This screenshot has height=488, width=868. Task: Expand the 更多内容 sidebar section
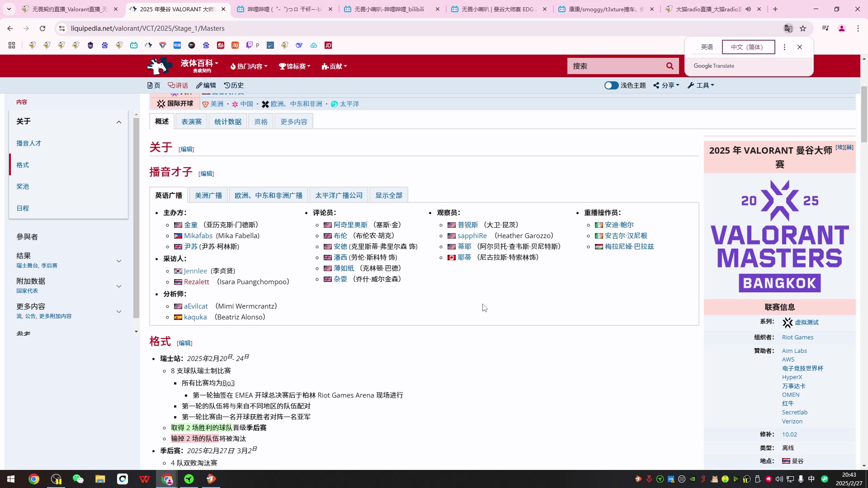tap(119, 311)
